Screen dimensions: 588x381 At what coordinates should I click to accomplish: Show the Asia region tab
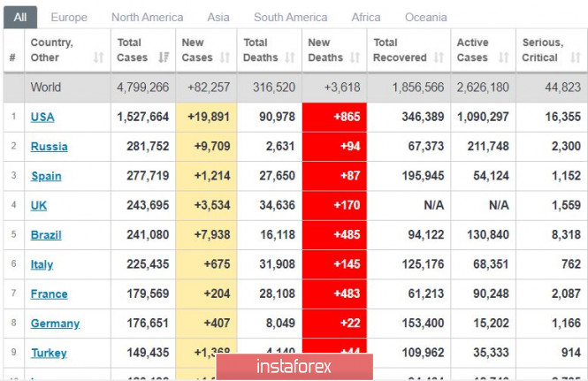218,17
